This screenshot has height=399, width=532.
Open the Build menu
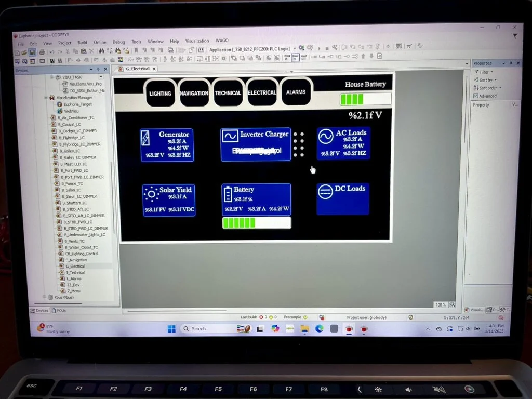click(83, 43)
